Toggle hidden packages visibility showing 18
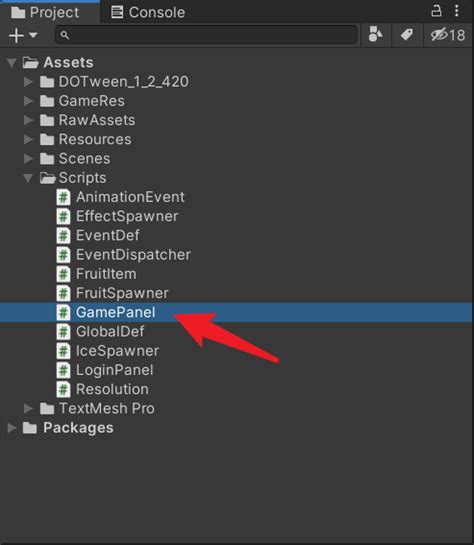The height and width of the screenshot is (545, 474). pos(448,35)
